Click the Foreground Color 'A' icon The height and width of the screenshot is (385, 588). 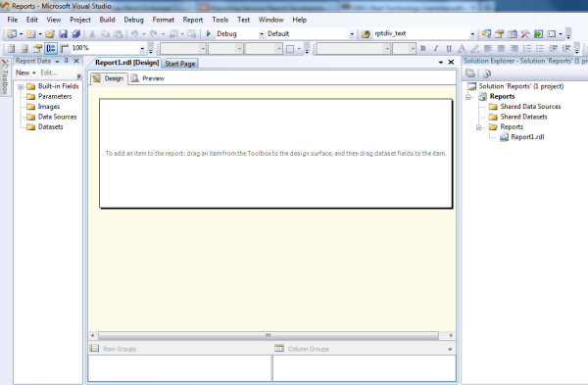462,48
